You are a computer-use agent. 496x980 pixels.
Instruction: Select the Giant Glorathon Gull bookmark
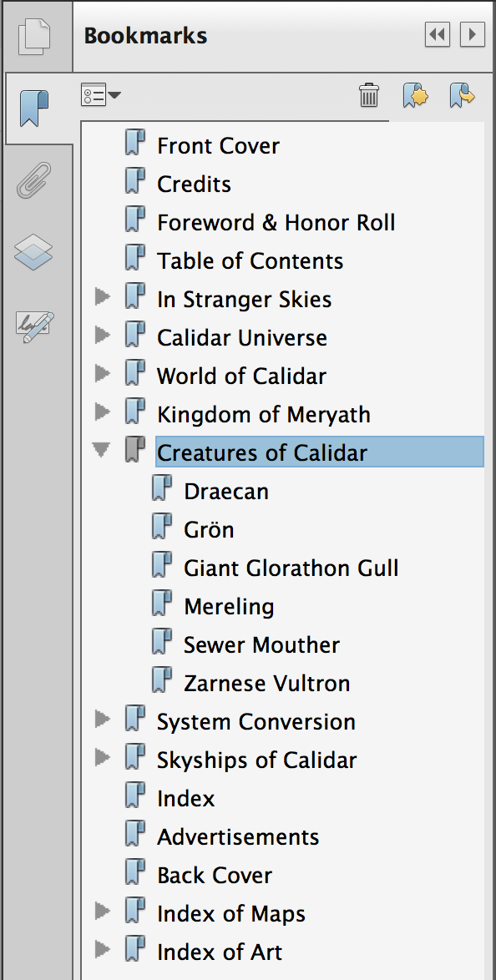coord(291,568)
